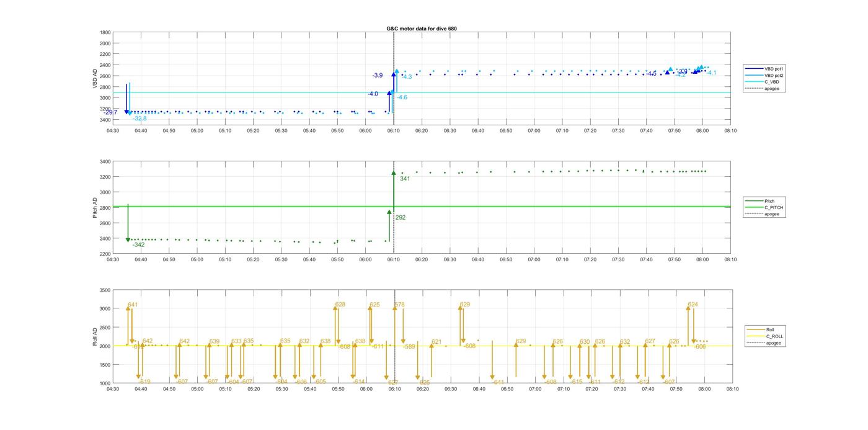Click the "-4.0" VBD data label
This screenshot has height=430, width=868.
point(373,94)
